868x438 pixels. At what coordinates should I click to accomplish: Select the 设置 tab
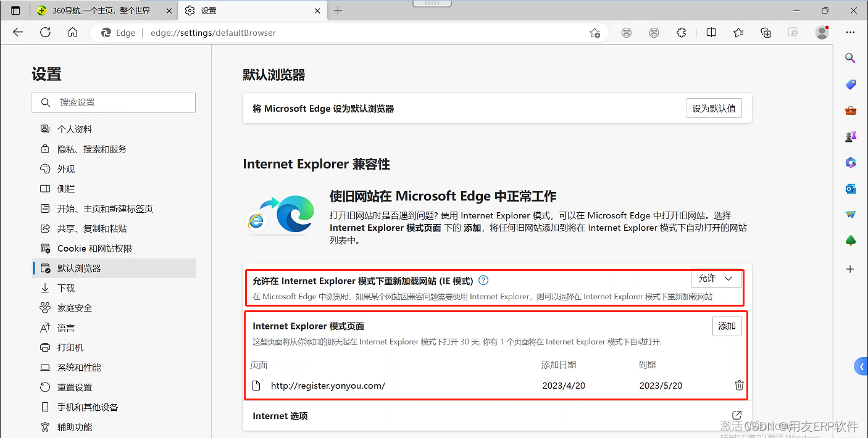252,10
